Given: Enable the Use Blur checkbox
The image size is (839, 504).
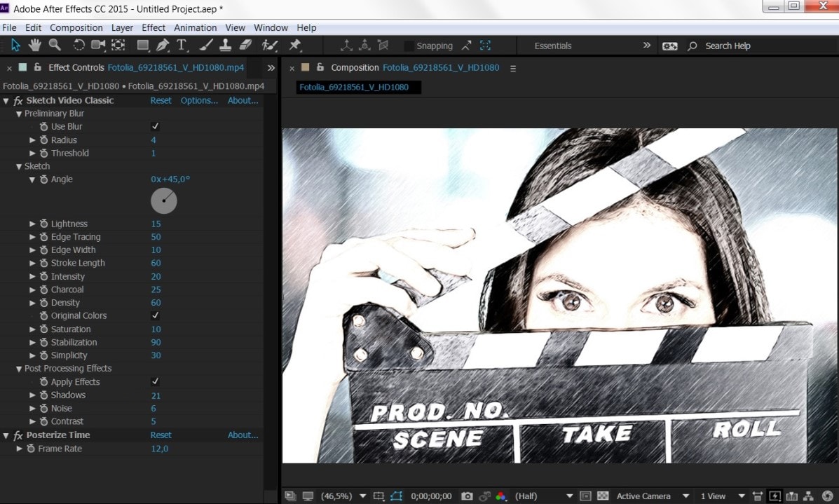Looking at the screenshot, I should (155, 126).
